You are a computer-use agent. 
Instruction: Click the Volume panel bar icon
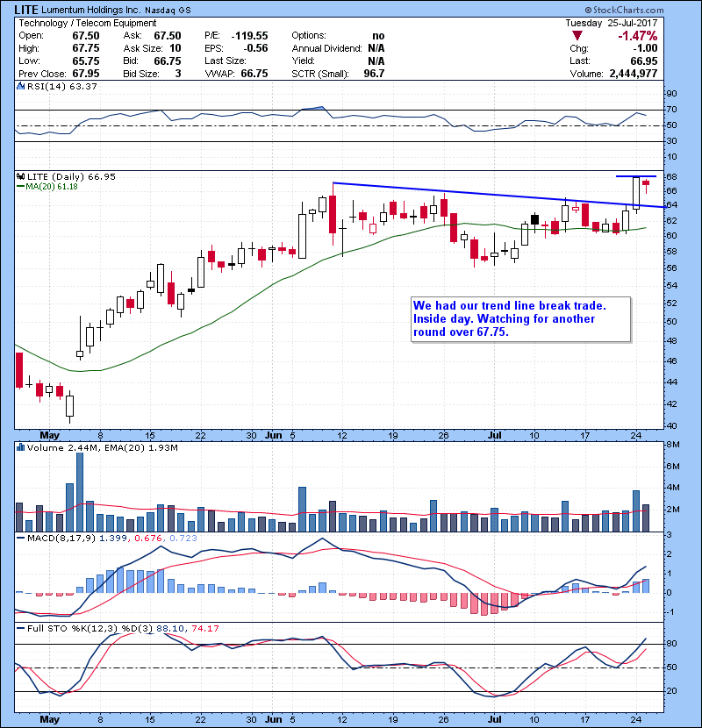(x=20, y=447)
